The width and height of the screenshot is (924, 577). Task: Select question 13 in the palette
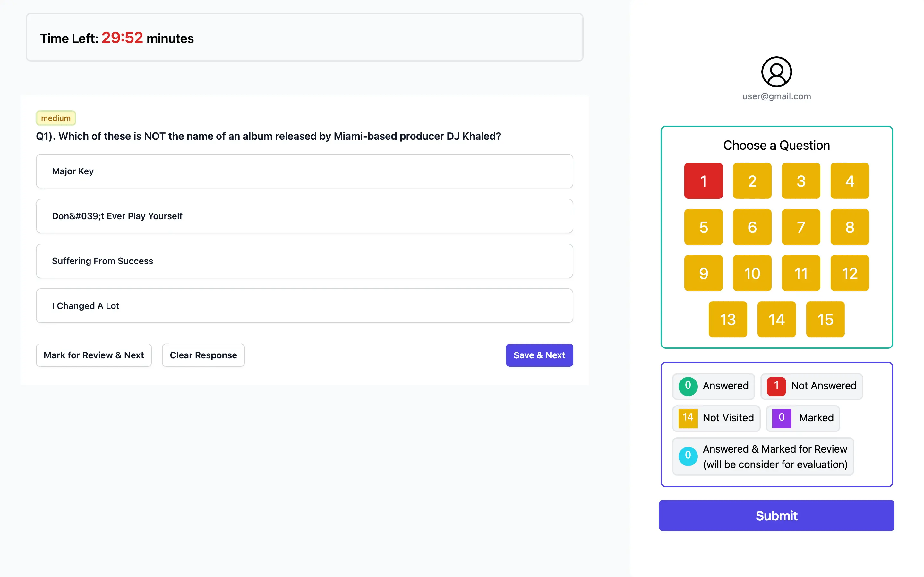tap(727, 319)
